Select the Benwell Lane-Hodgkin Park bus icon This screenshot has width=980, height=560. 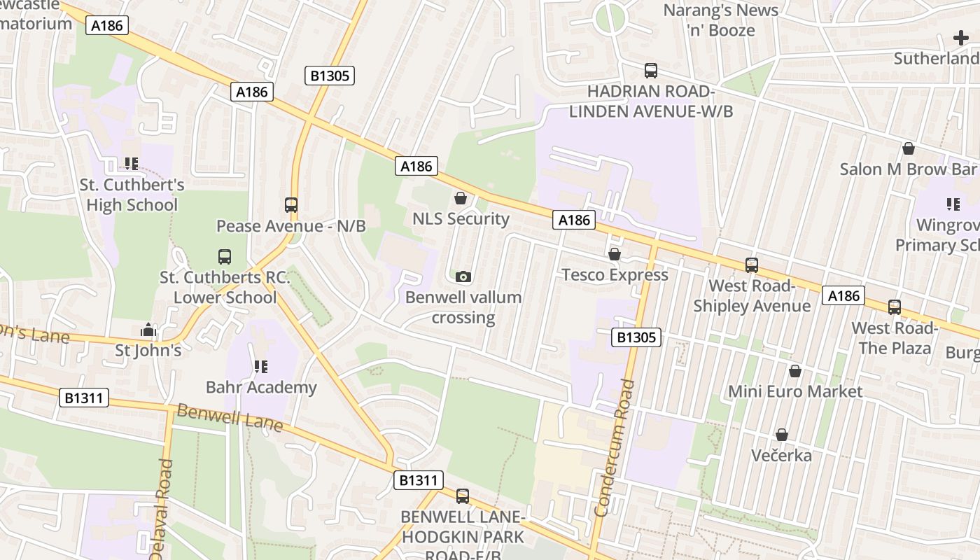click(463, 496)
